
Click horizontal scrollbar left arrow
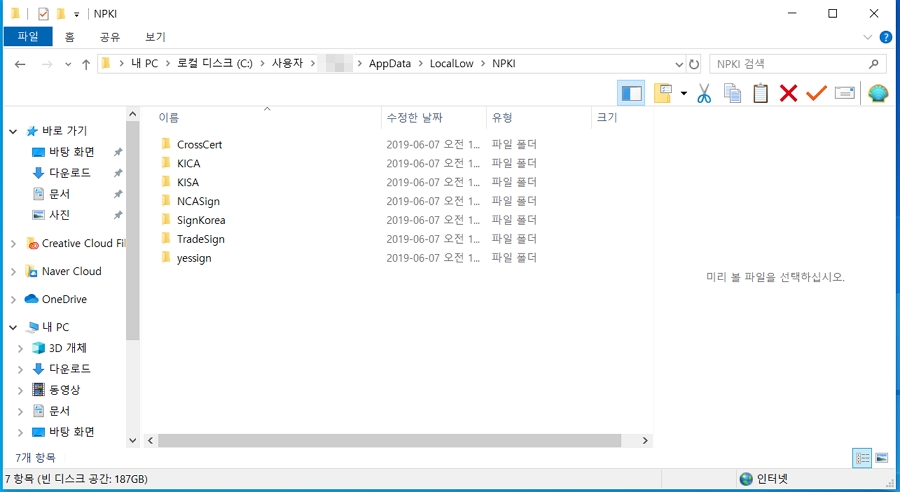(x=150, y=440)
